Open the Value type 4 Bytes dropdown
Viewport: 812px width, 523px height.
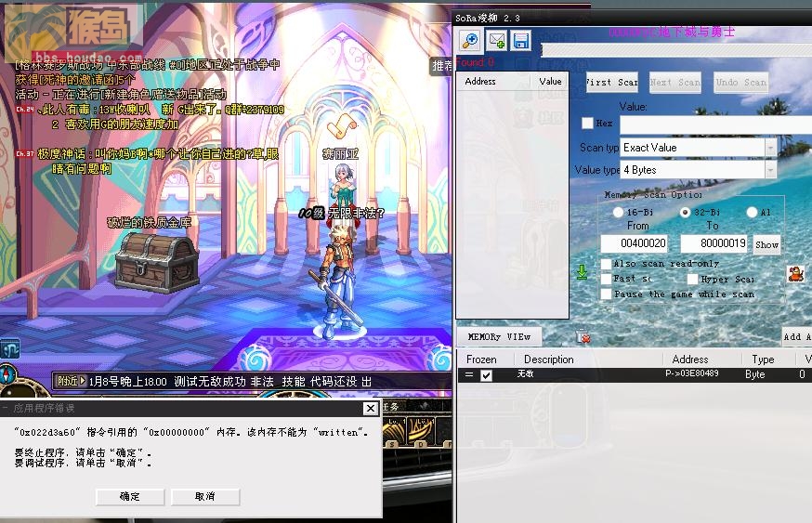point(770,170)
